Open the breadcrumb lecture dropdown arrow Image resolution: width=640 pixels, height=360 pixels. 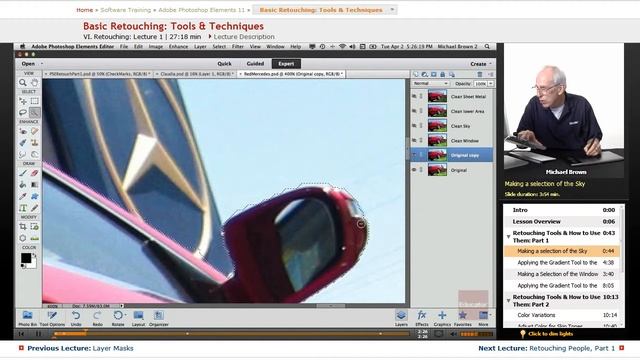pos(392,9)
